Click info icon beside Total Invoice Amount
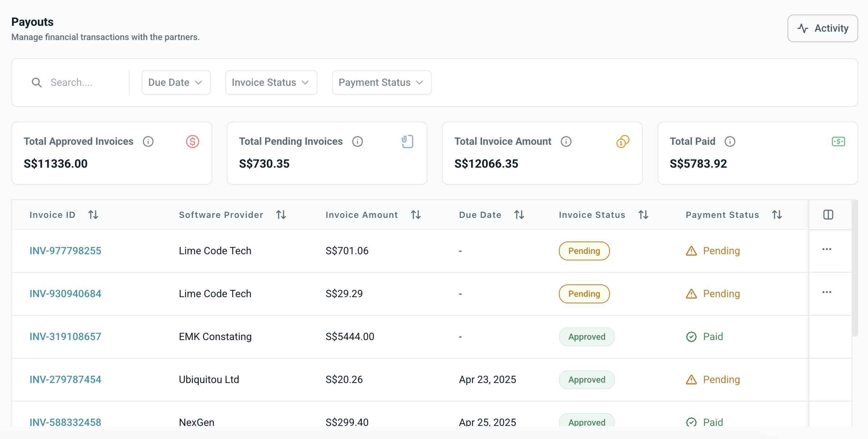 click(x=566, y=141)
